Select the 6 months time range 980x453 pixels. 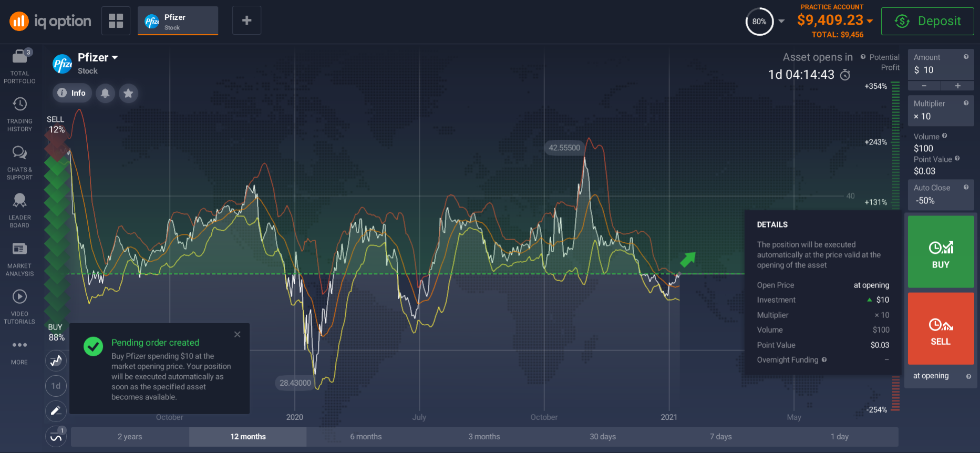366,437
